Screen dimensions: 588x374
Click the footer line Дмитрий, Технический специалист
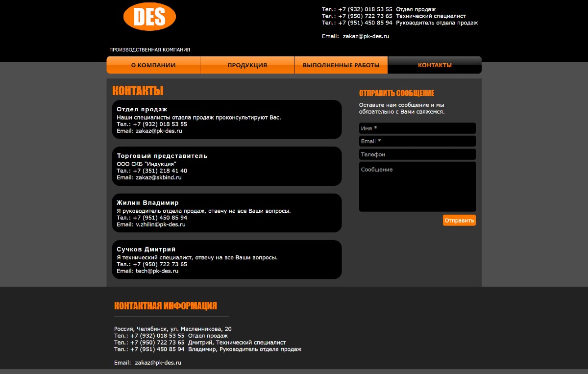(200, 342)
